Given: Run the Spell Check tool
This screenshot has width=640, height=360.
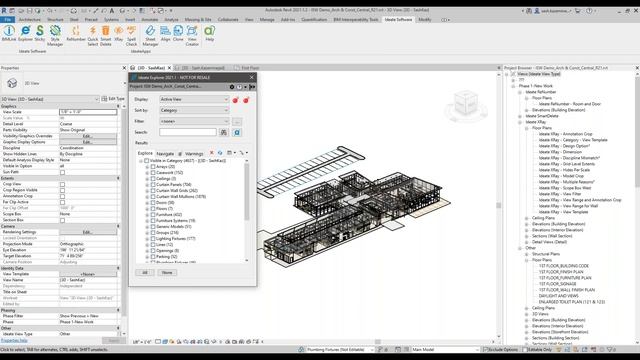Looking at the screenshot, I should pos(131,36).
